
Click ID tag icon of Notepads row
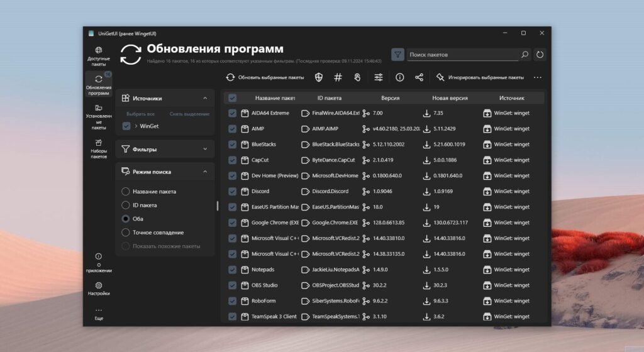pyautogui.click(x=305, y=270)
